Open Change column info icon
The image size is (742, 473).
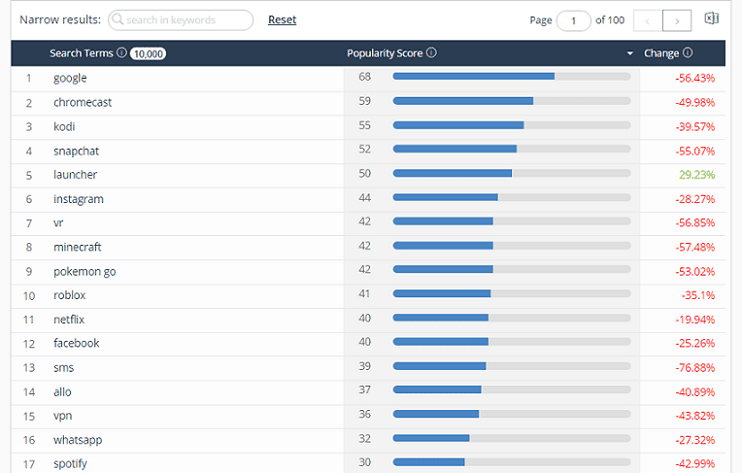tap(688, 53)
